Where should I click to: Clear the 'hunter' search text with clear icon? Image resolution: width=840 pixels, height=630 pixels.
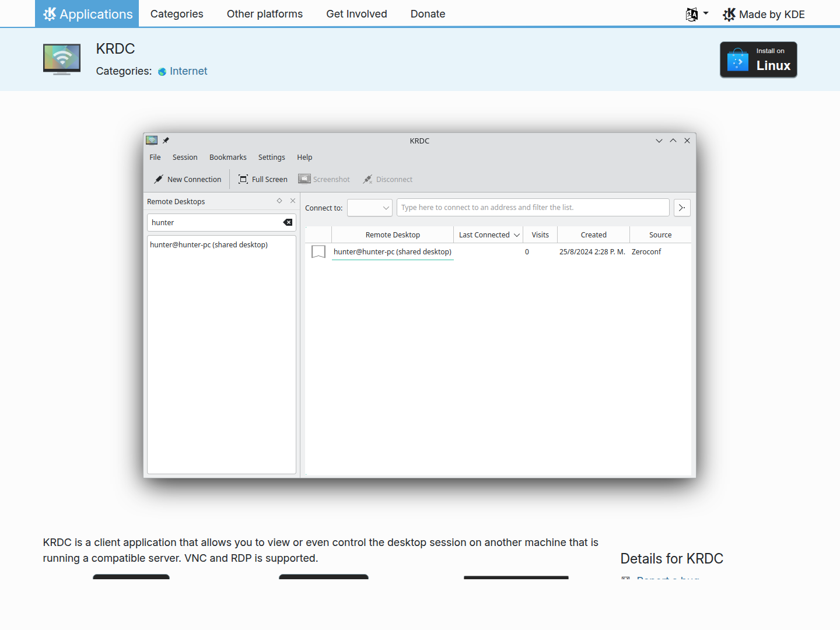point(288,222)
